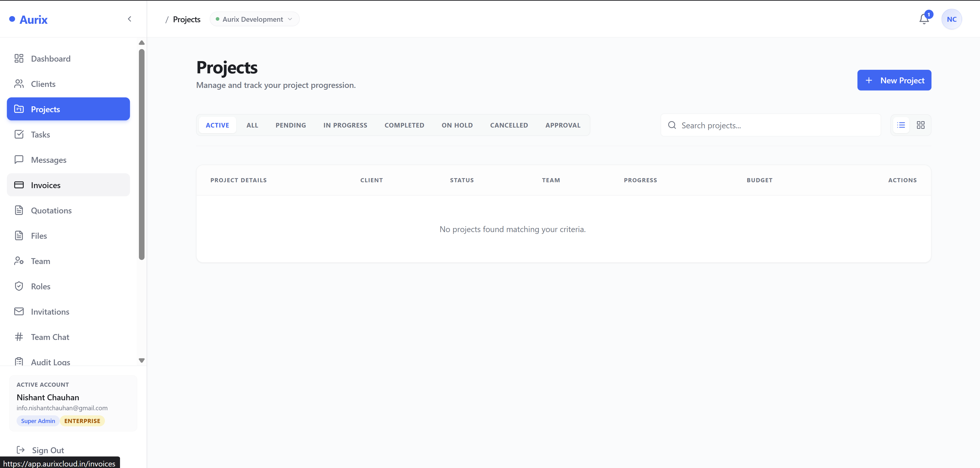The width and height of the screenshot is (980, 468).
Task: Select the ACTIVE filter tab
Action: 217,125
